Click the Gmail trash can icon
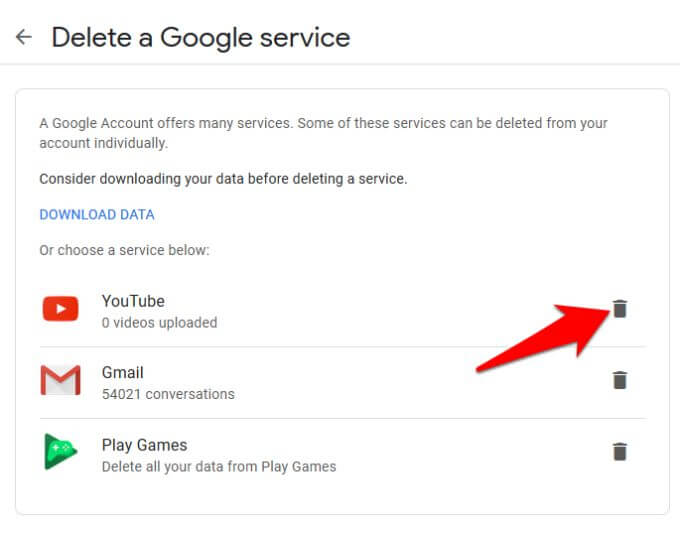Screen dimensions: 680x533 pos(620,380)
